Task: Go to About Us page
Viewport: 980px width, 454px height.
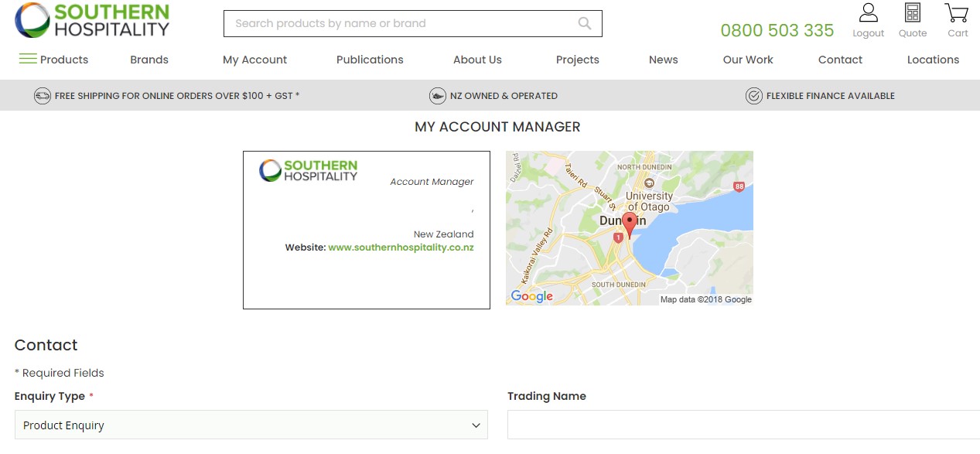Action: (x=477, y=60)
